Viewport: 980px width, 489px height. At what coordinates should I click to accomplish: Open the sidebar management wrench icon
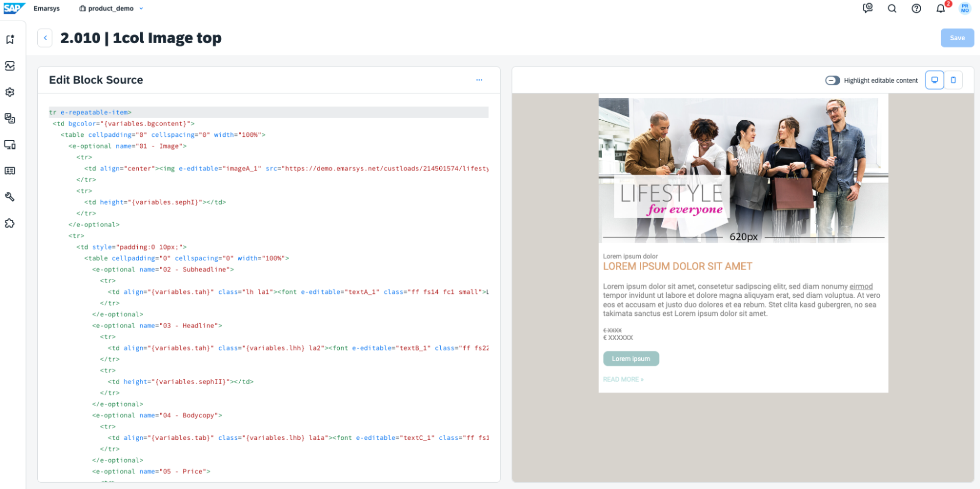(10, 197)
